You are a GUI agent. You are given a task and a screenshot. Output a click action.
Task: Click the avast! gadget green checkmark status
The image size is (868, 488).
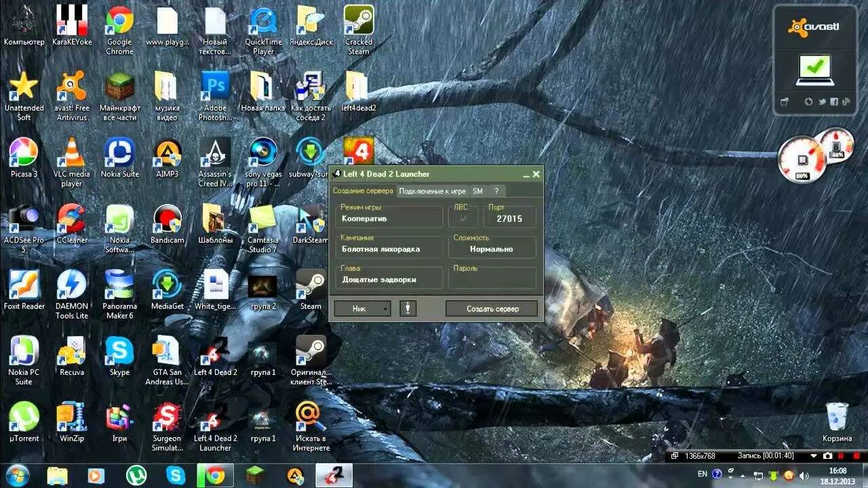click(x=814, y=68)
